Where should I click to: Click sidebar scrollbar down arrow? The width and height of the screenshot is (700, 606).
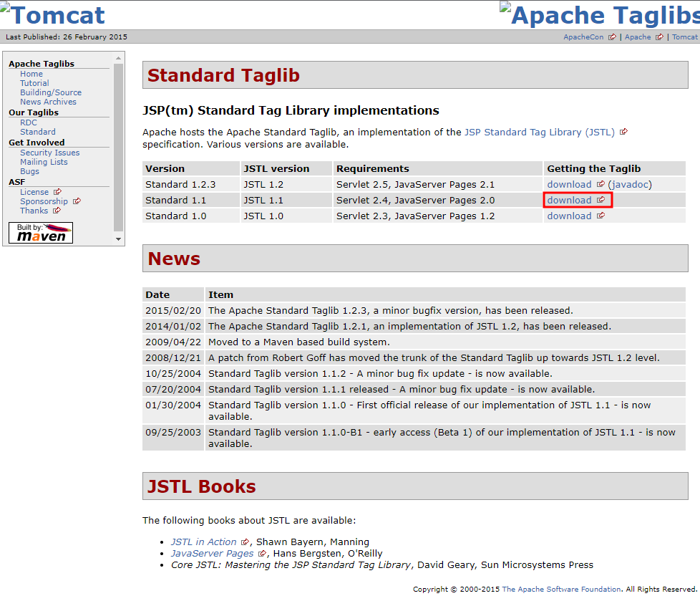118,239
